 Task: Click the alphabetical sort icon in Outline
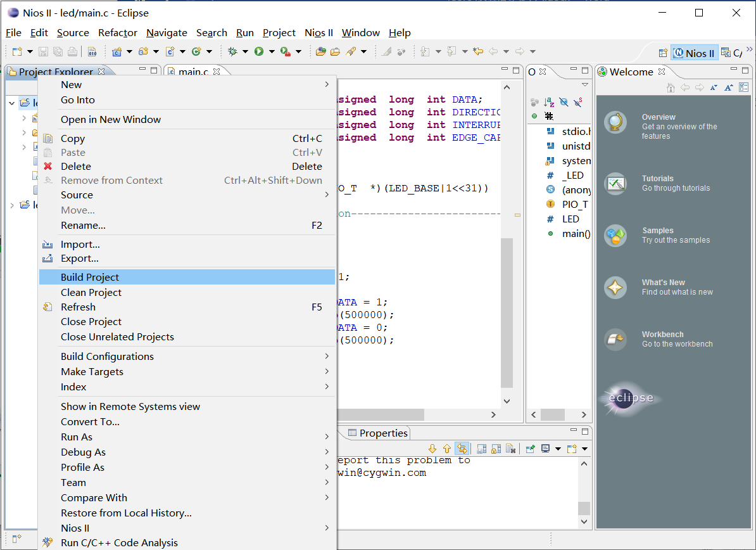(x=549, y=102)
